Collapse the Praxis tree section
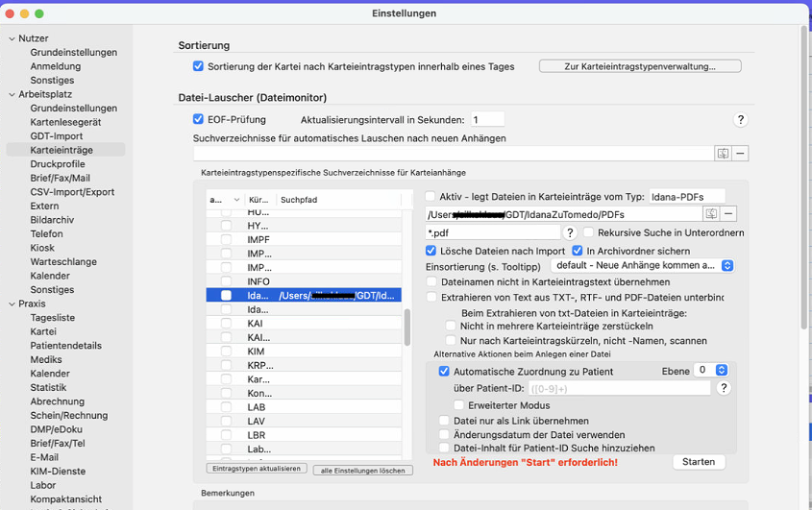The height and width of the screenshot is (510, 812). tap(12, 304)
